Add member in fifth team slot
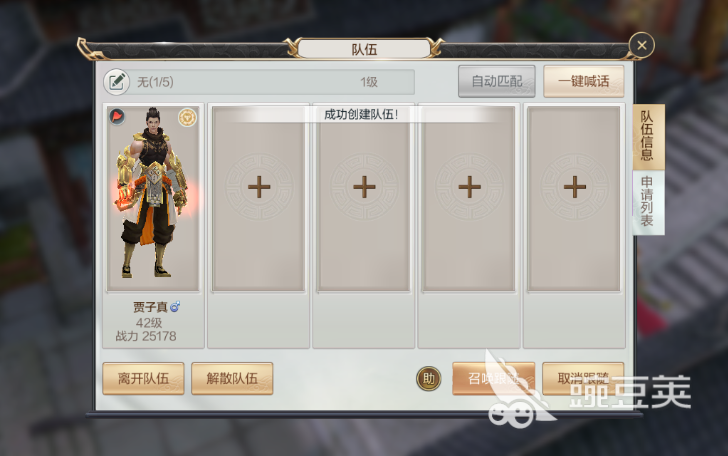This screenshot has width=728, height=456. coord(575,187)
